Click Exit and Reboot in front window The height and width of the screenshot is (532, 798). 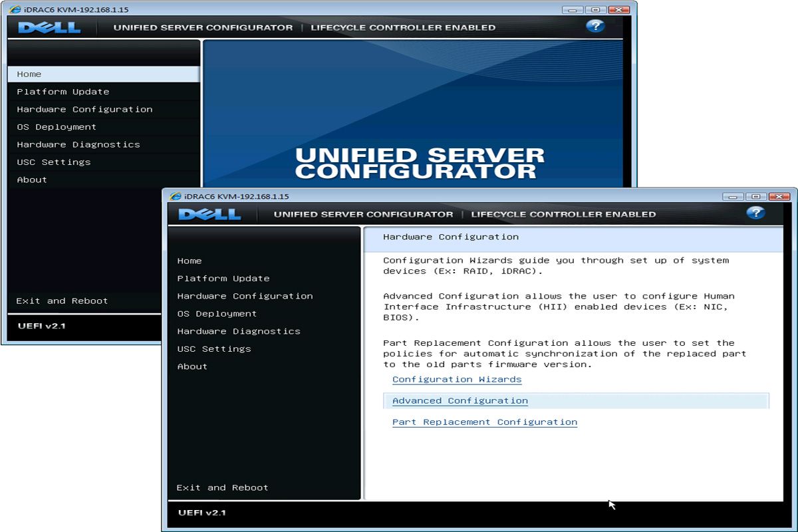222,487
